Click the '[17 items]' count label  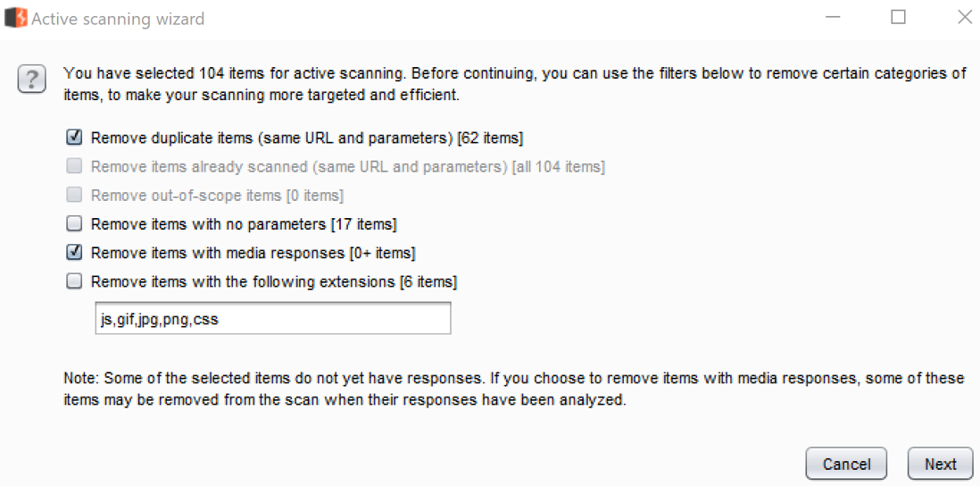tap(363, 224)
